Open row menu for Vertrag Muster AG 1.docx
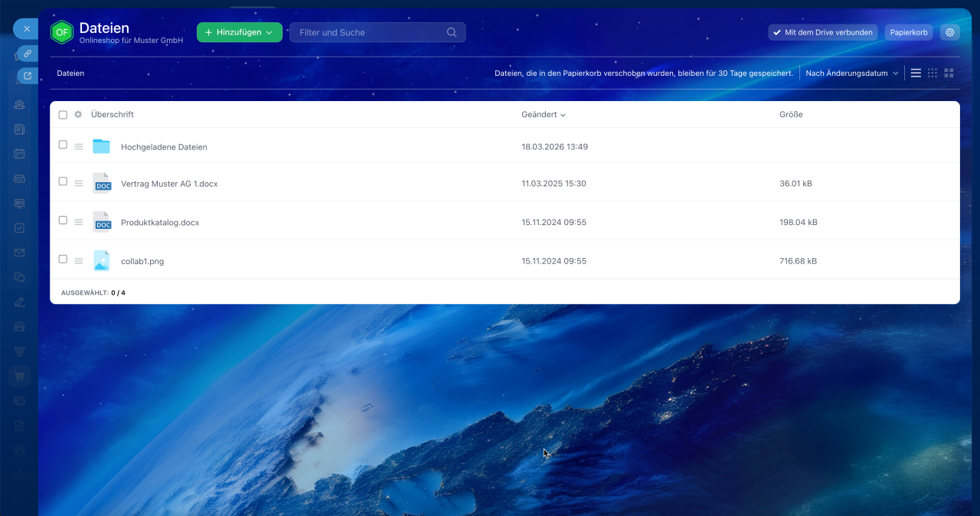 tap(78, 184)
